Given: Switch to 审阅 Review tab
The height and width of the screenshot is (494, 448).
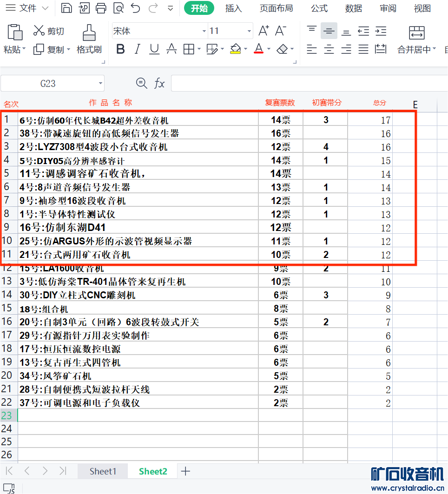Looking at the screenshot, I should click(388, 8).
